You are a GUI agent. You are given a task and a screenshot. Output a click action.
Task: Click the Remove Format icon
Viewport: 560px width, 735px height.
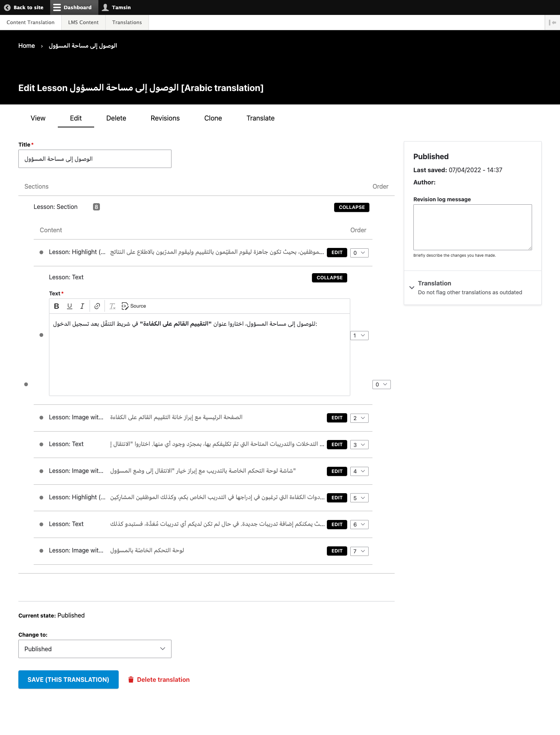(x=113, y=306)
